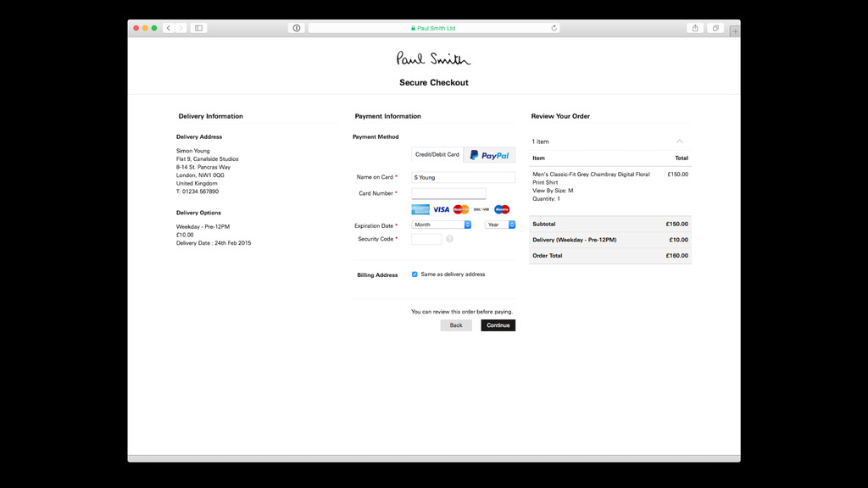Click the Order Total £160.00 amount

click(x=677, y=256)
